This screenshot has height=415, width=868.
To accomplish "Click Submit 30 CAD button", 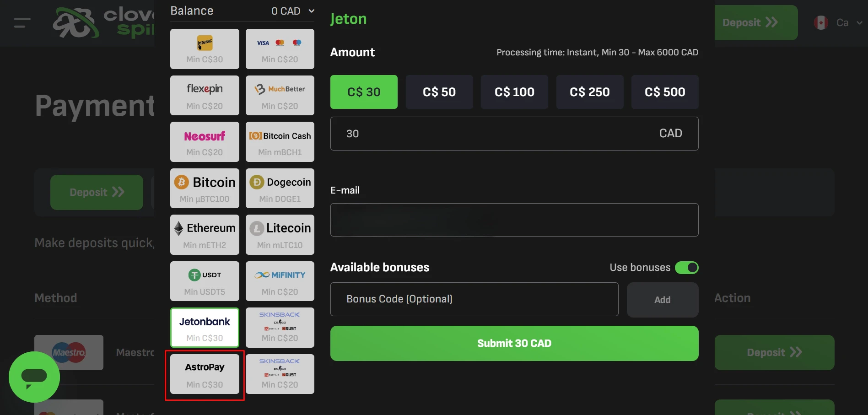I will point(514,343).
